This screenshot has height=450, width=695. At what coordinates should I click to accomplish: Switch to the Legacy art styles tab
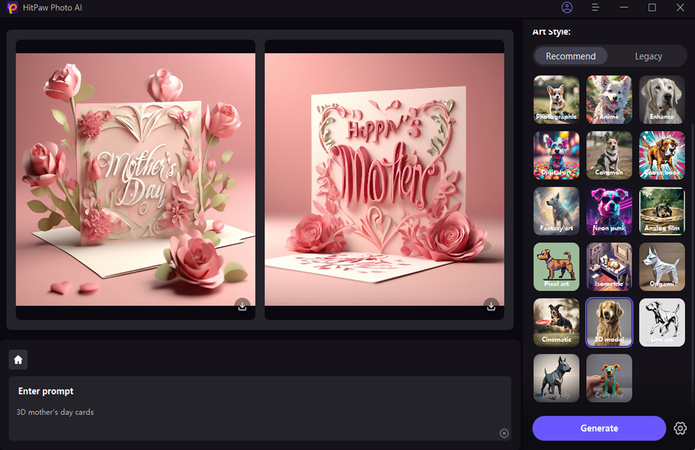point(648,56)
